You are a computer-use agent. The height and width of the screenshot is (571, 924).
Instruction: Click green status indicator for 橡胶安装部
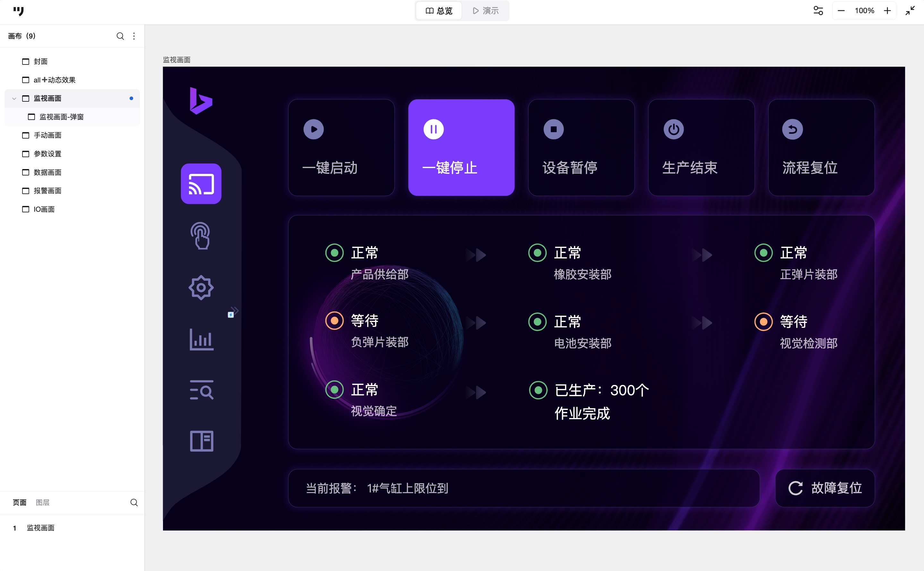pos(538,253)
